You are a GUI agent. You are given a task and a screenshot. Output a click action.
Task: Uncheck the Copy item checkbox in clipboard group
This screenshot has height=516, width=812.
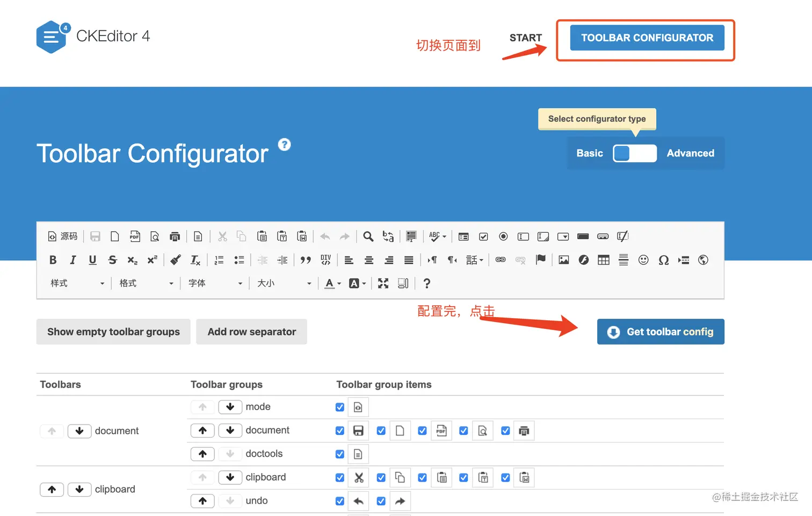381,477
